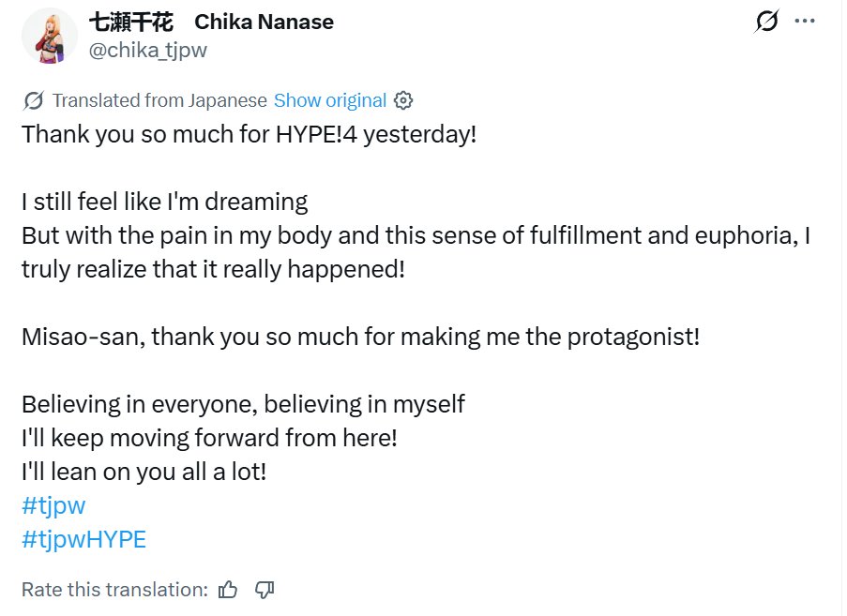Open the Grok icon at top right
Screen dimensions: 847x616
click(766, 22)
